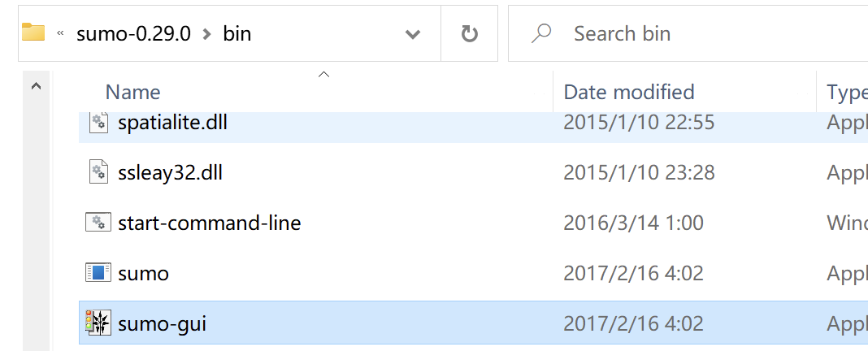Click the magnifier icon in the search box
Viewport: 868px width, 351px height.
541,33
